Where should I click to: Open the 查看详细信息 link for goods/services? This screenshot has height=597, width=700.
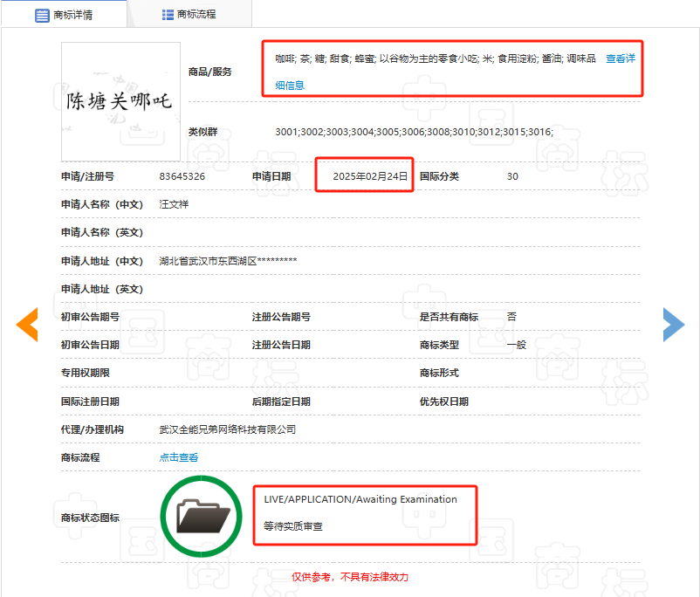coord(620,59)
